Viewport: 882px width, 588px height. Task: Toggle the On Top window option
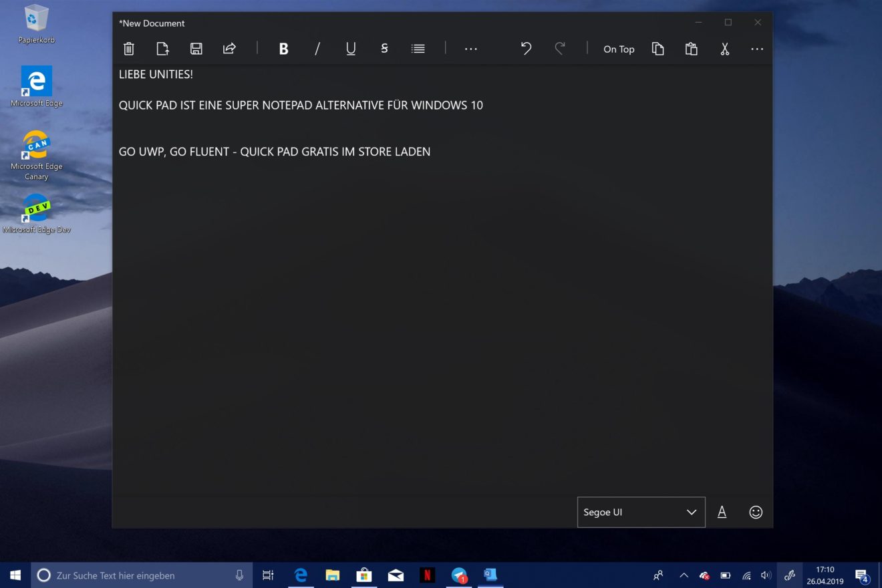point(619,49)
